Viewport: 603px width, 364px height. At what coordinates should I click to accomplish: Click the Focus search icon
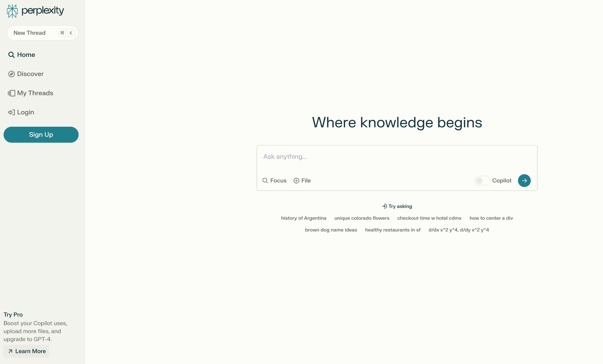tap(265, 180)
